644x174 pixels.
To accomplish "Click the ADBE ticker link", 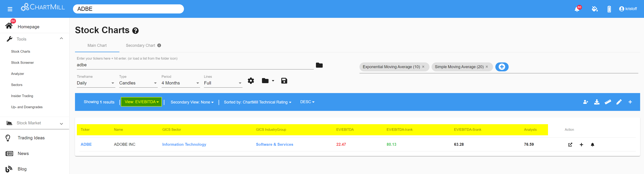I will coord(86,144).
